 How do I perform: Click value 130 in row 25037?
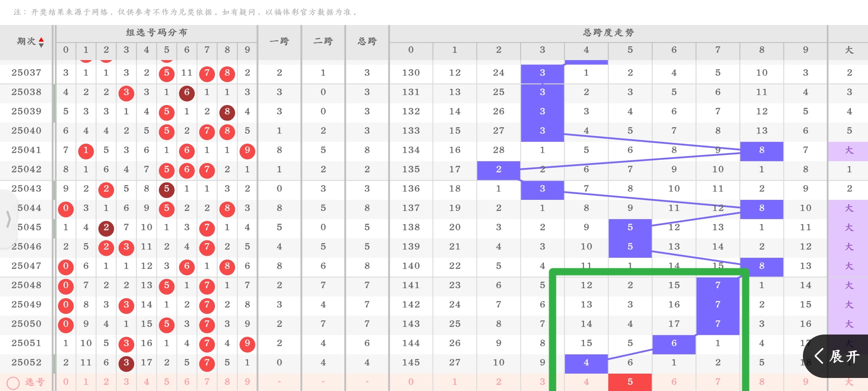[411, 73]
